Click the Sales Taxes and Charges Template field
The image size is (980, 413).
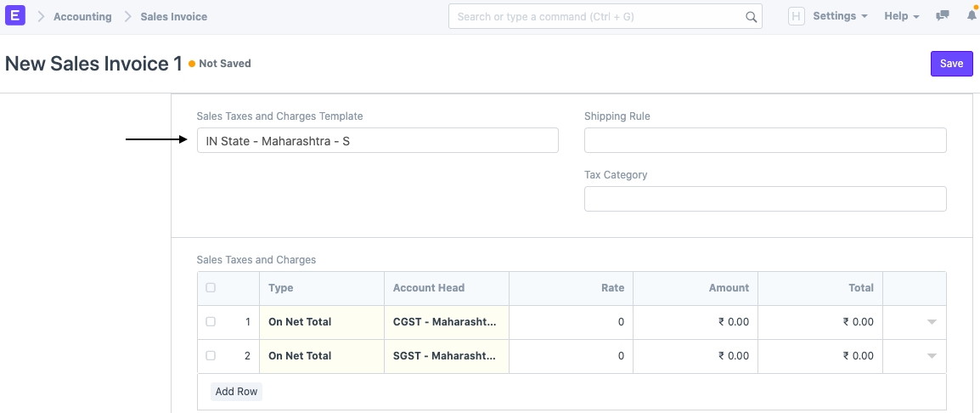[x=377, y=141]
